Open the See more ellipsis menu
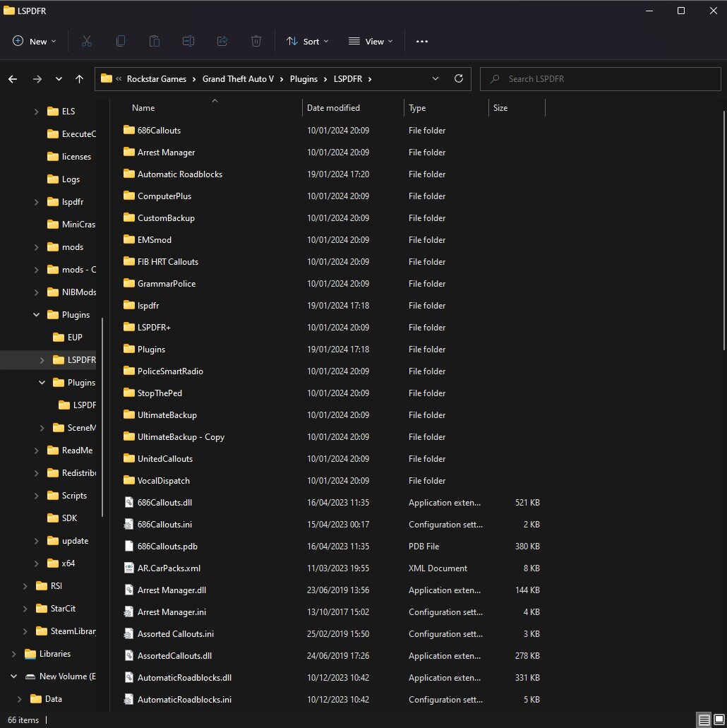Viewport: 727px width, 728px height. coord(422,42)
